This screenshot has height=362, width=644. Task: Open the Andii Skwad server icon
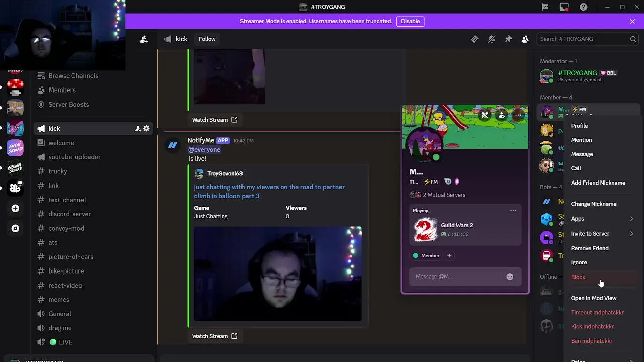coord(15,148)
